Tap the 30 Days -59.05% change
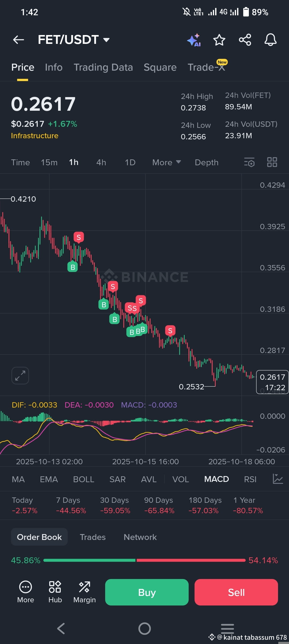Screen dimensions: 289x644 [115, 505]
